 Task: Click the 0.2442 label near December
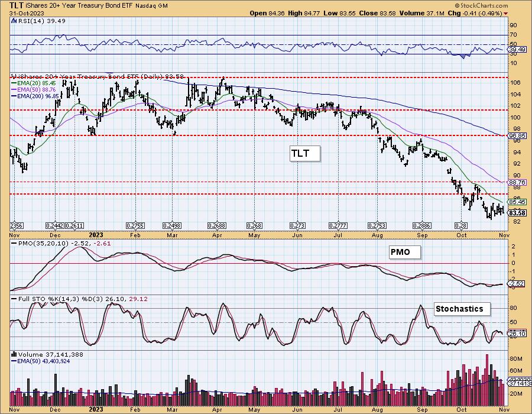pos(54,226)
